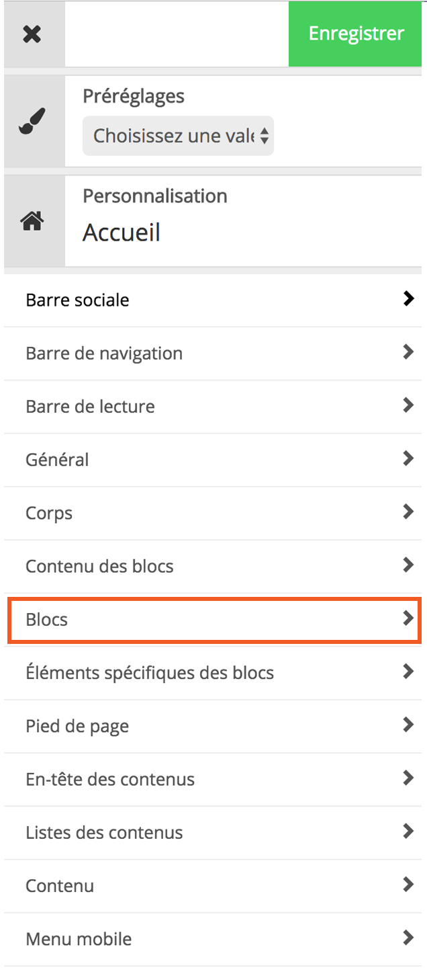Expand Pied de page chevron
427x980 pixels.
[x=408, y=725]
